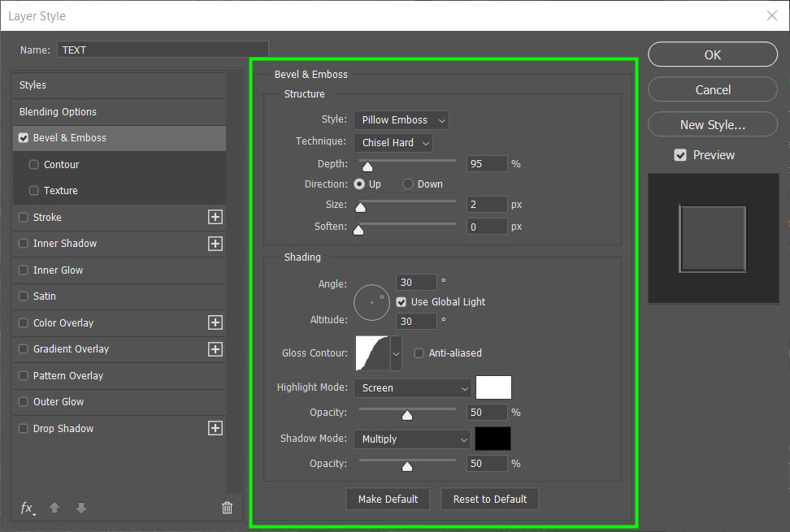Enable the Texture checkbox

(34, 190)
